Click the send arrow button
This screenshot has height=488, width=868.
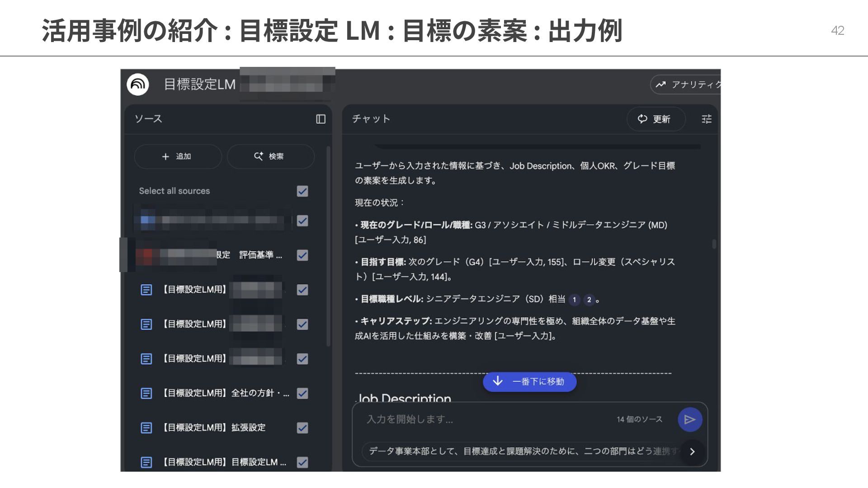click(x=689, y=419)
